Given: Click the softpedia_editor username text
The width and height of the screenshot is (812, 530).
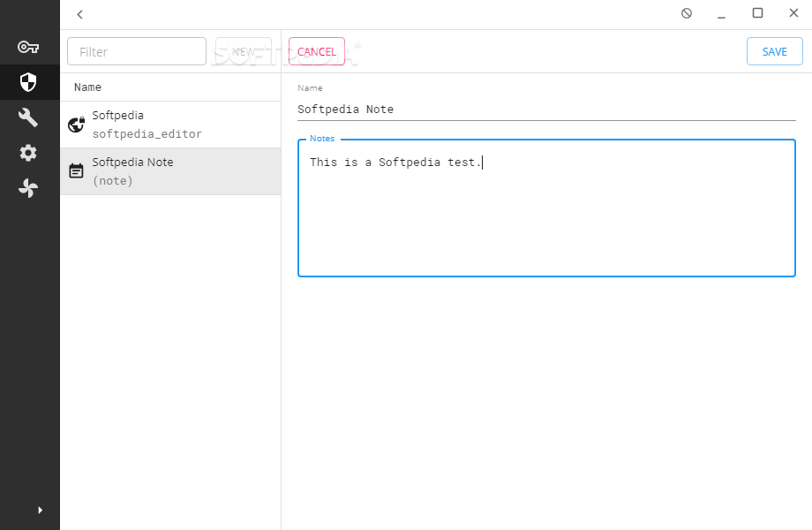Looking at the screenshot, I should click(147, 133).
